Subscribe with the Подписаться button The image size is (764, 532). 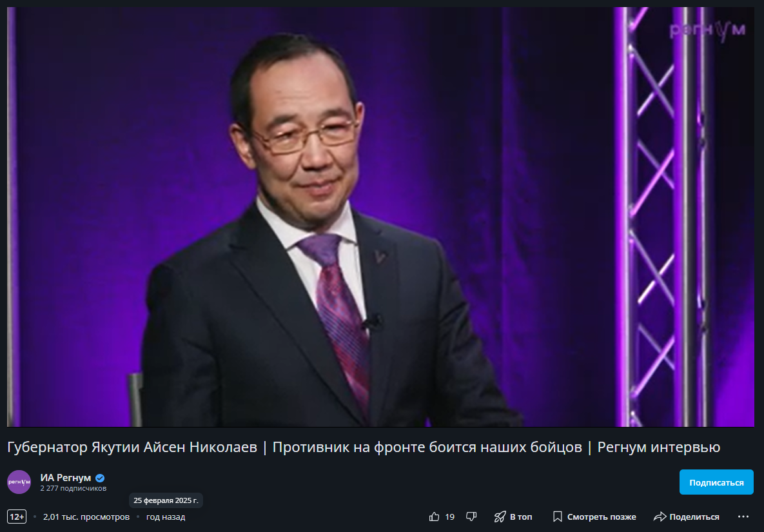pos(716,482)
